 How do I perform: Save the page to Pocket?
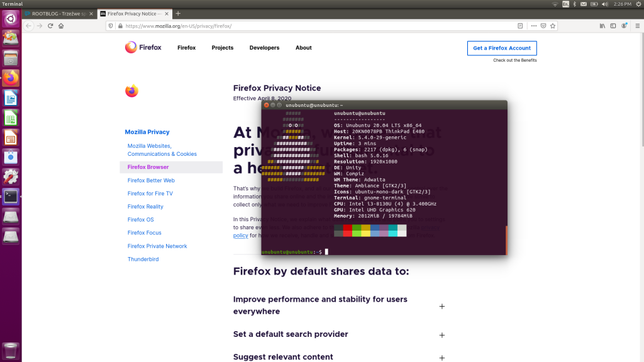(543, 26)
